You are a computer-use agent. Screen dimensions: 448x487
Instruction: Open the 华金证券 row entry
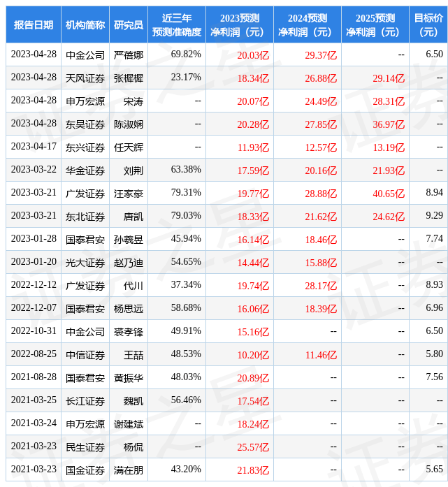pos(85,170)
